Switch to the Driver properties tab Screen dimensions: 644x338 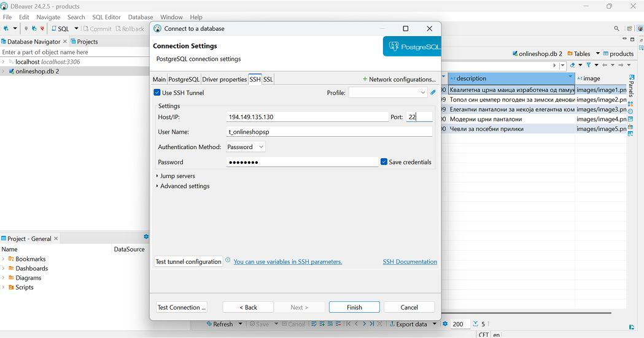(224, 79)
